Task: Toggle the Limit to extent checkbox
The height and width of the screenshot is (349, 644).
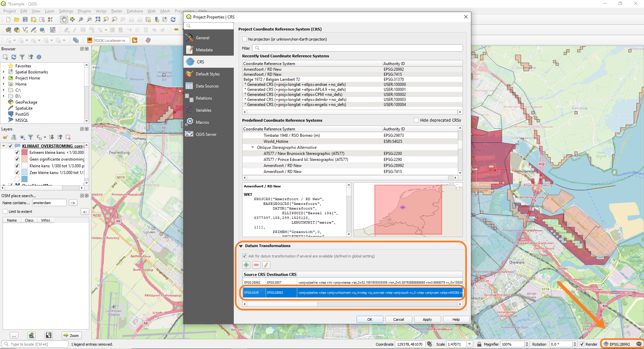Action: pos(5,212)
